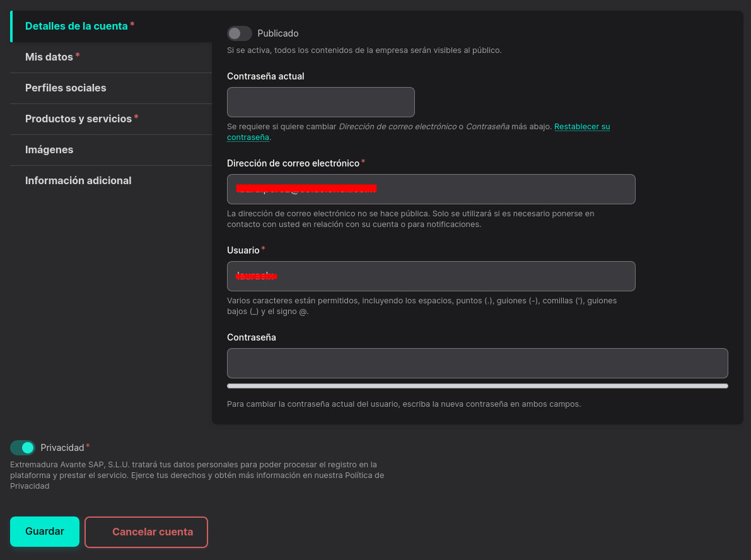The height and width of the screenshot is (560, 751).
Task: Select the Productos y servicios tab
Action: click(78, 119)
